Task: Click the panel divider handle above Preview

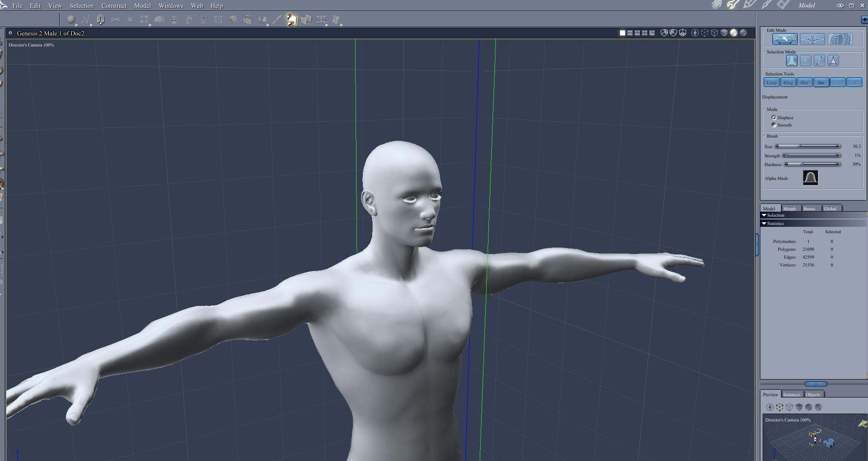Action: (816, 384)
